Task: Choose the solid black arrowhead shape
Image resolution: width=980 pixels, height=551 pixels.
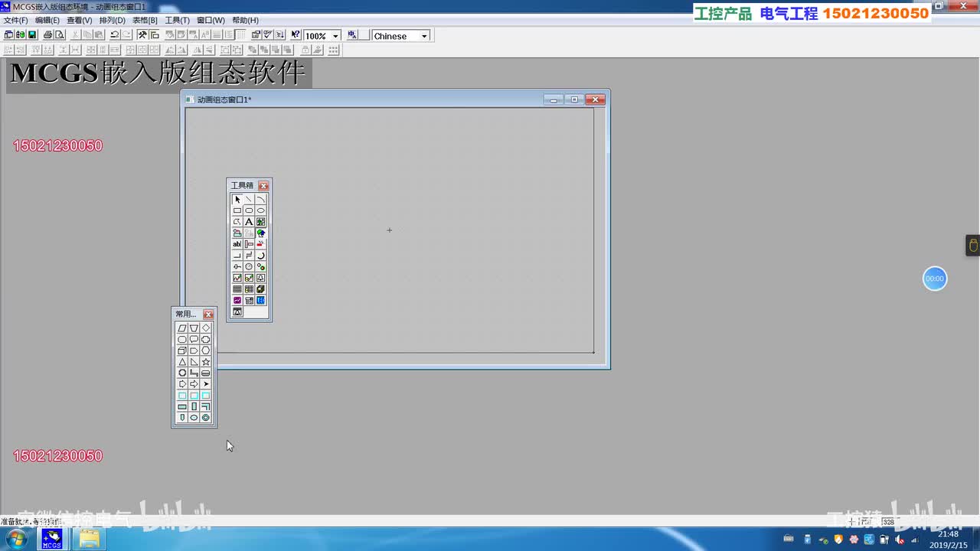Action: (x=206, y=384)
